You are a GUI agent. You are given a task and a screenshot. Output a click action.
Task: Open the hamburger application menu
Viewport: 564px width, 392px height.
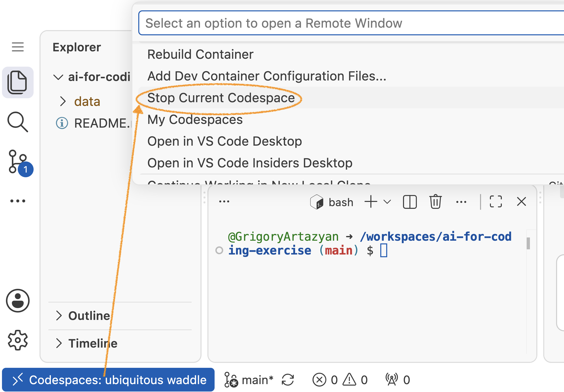click(18, 47)
